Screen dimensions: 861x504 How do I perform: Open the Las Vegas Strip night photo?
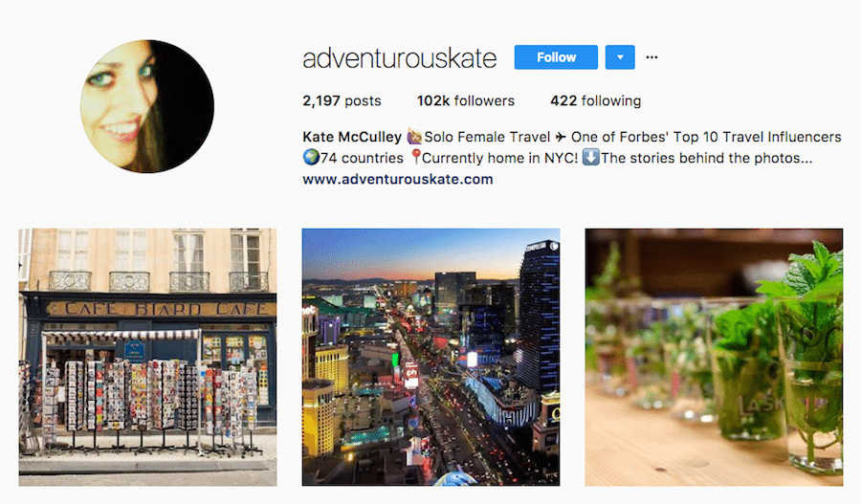431,358
